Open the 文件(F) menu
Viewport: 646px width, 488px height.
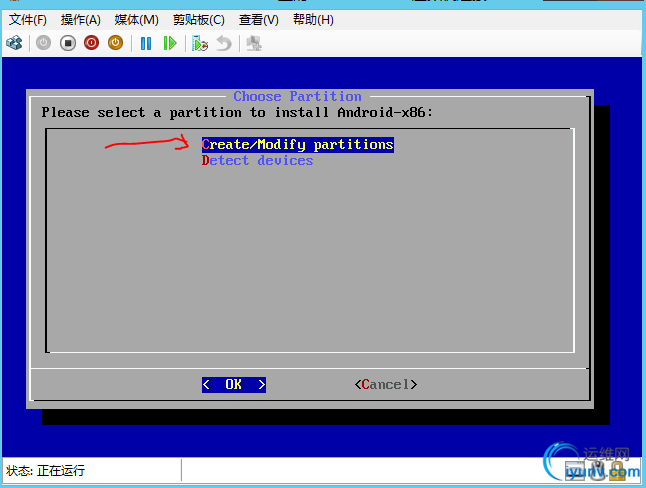pyautogui.click(x=28, y=19)
